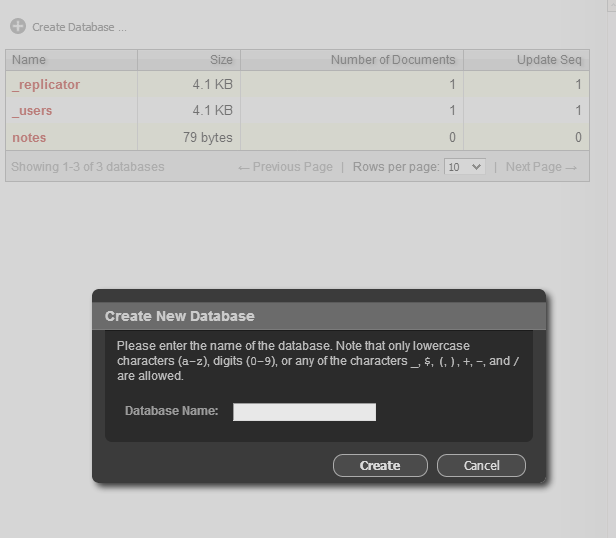Cancel the Create New Database dialog
Image resolution: width=616 pixels, height=538 pixels.
coord(481,466)
